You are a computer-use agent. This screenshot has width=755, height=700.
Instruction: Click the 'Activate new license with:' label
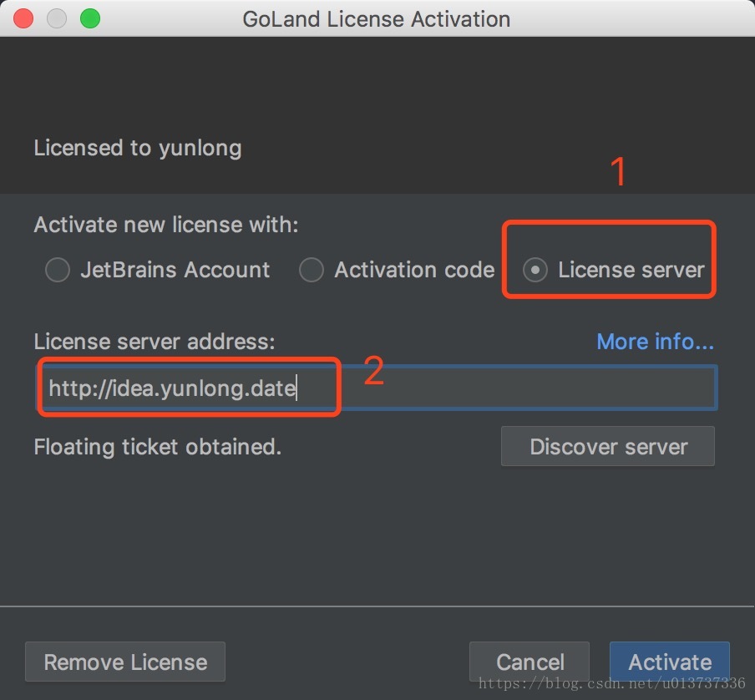pos(166,225)
